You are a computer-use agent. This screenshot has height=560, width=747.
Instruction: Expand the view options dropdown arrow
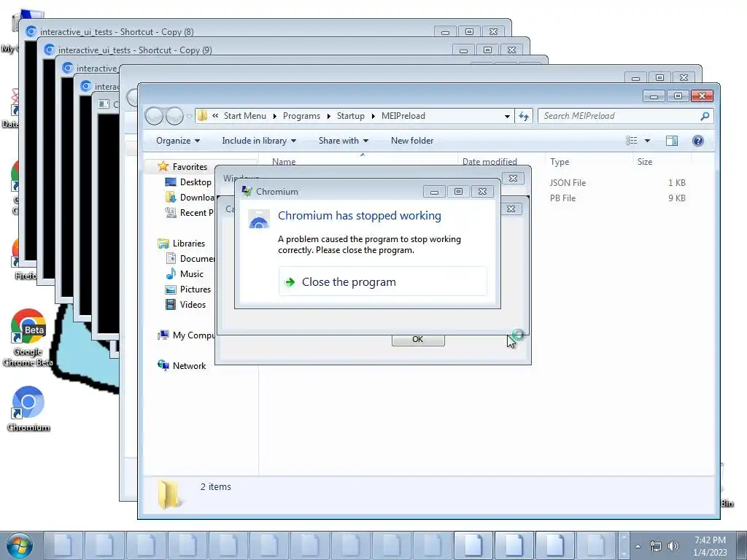pyautogui.click(x=647, y=141)
